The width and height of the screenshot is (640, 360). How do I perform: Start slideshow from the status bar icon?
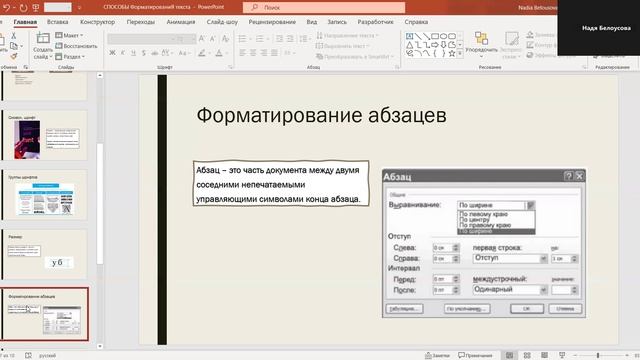click(x=562, y=356)
